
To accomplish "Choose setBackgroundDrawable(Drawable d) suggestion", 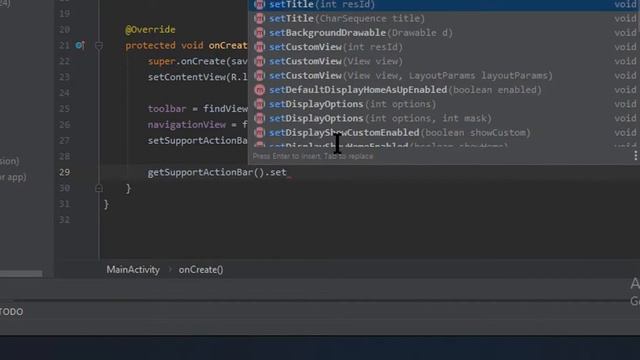I will point(444,33).
